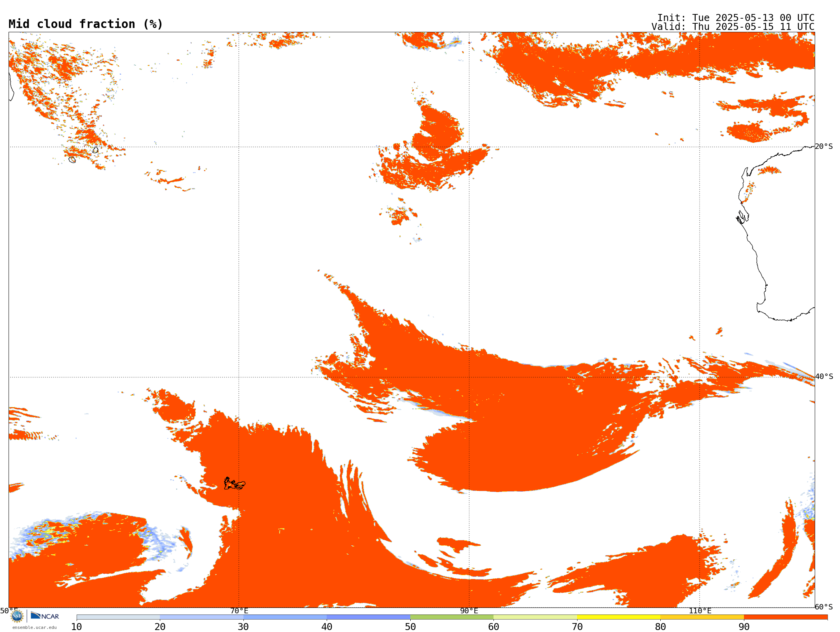Click the 40°S latitude label

pos(824,377)
